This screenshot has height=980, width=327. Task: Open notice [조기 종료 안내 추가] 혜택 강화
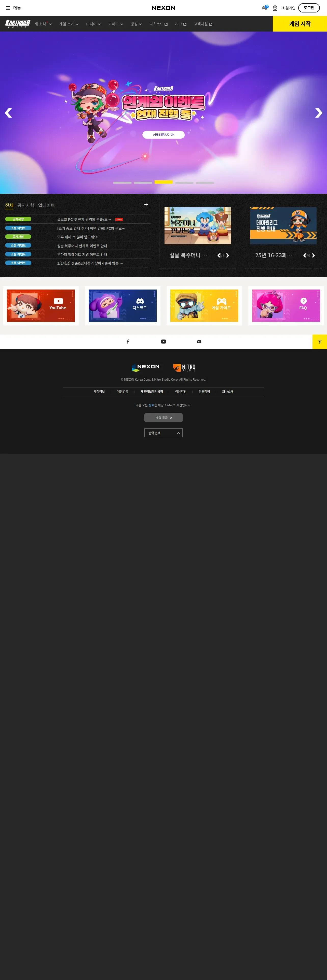pos(91,228)
